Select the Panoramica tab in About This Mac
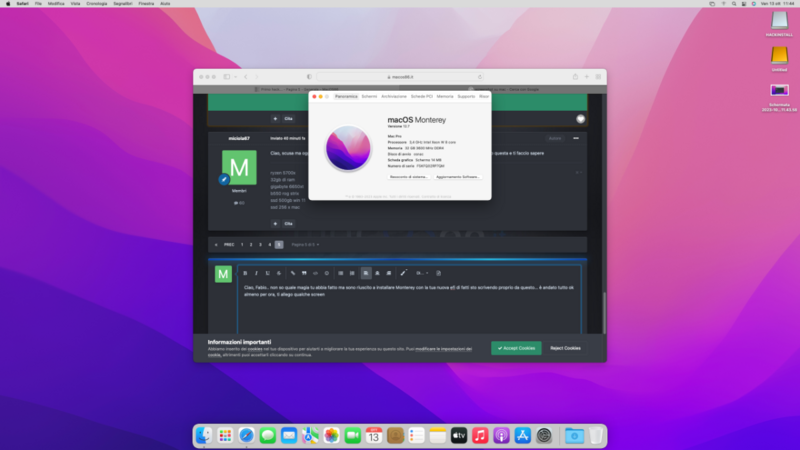This screenshot has height=450, width=800. pyautogui.click(x=346, y=96)
